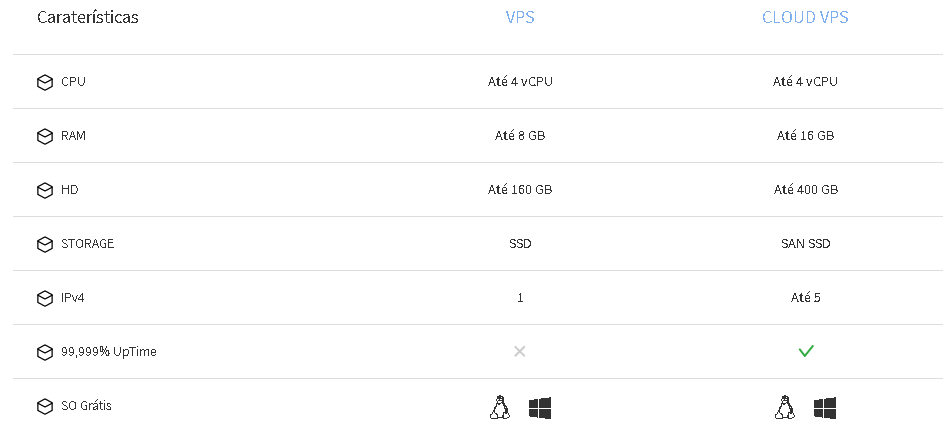Click the cube icon beside RAM

[x=45, y=137]
